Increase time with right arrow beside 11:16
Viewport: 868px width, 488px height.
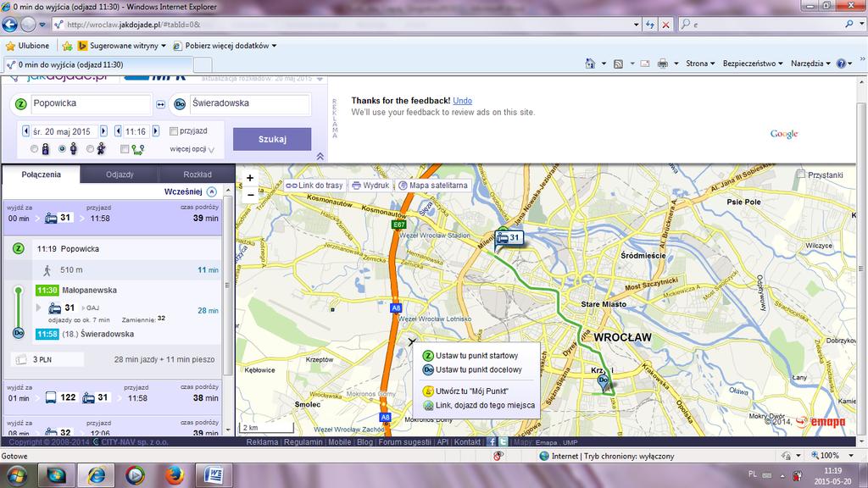(156, 131)
